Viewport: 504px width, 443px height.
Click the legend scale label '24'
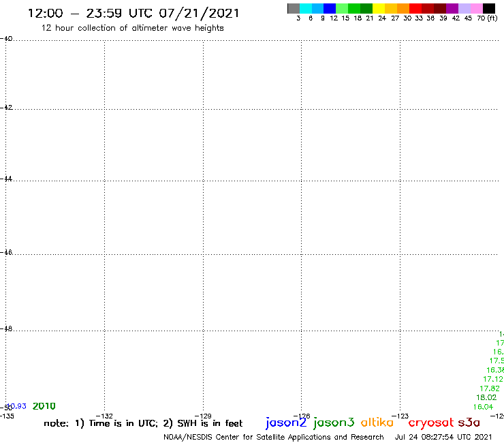382,18
